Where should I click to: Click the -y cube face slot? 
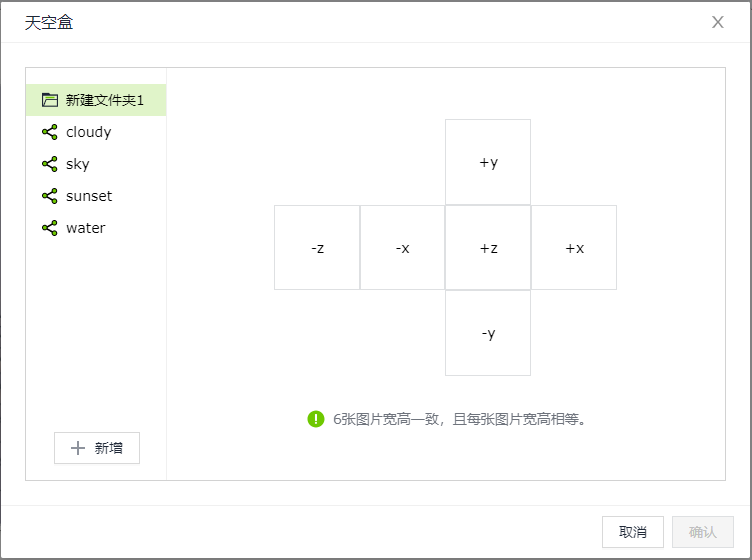pos(488,333)
